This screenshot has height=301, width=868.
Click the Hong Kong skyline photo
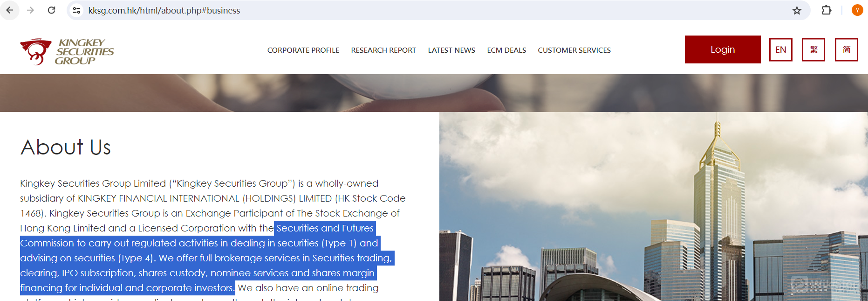(653, 206)
